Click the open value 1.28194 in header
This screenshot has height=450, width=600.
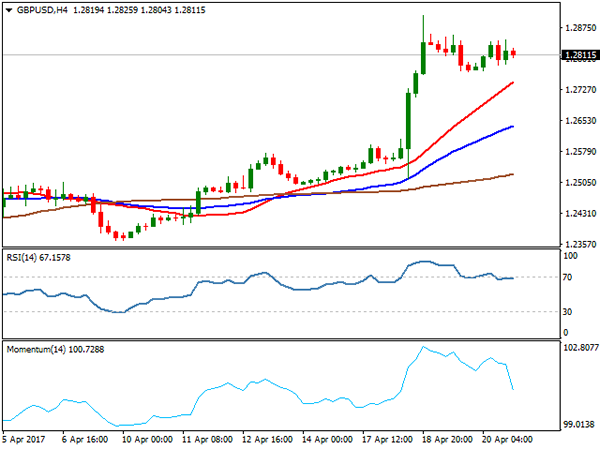click(x=88, y=10)
